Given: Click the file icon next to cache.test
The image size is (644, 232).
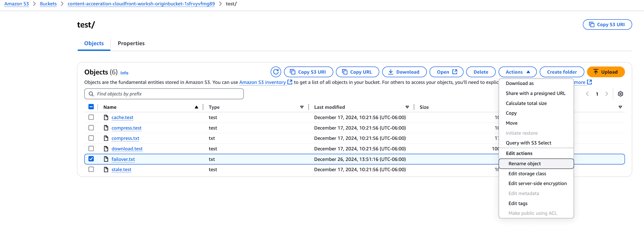Looking at the screenshot, I should coord(106,117).
